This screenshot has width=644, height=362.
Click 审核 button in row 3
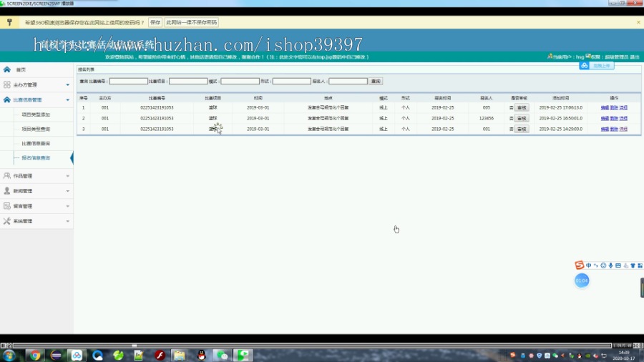click(522, 129)
